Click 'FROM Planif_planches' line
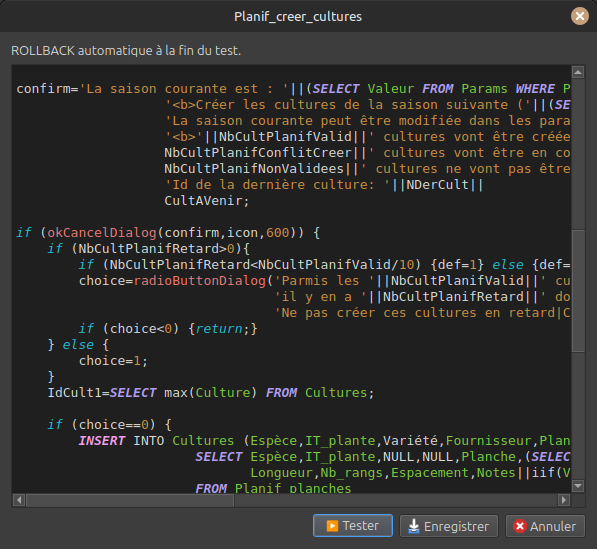597x549 pixels. tap(273, 487)
